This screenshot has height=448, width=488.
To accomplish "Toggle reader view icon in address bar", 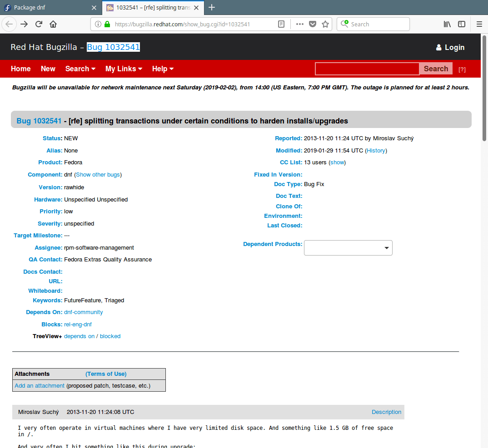I will tap(281, 24).
